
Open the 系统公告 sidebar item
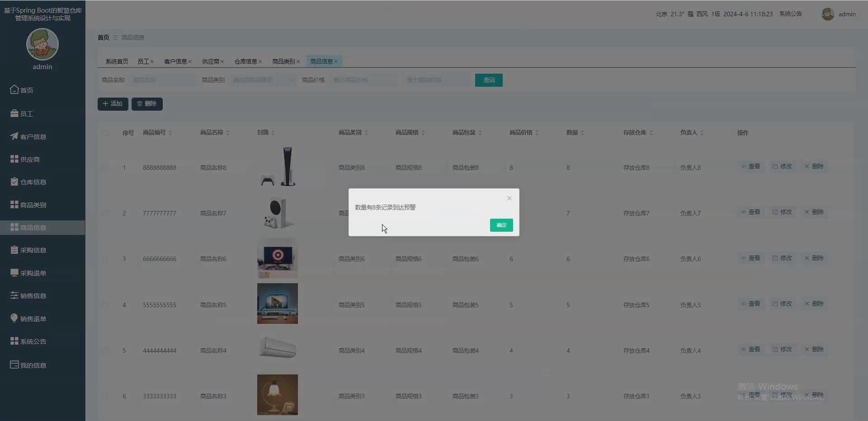pos(33,341)
